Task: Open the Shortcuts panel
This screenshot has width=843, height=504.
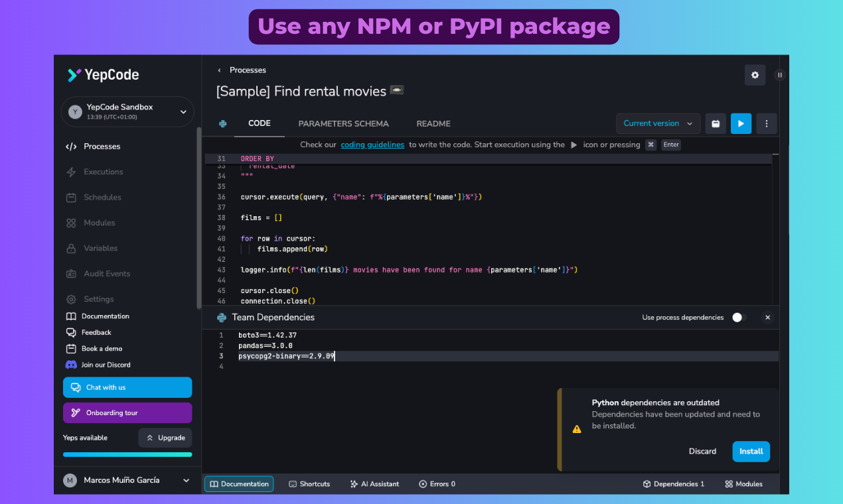Action: [309, 483]
